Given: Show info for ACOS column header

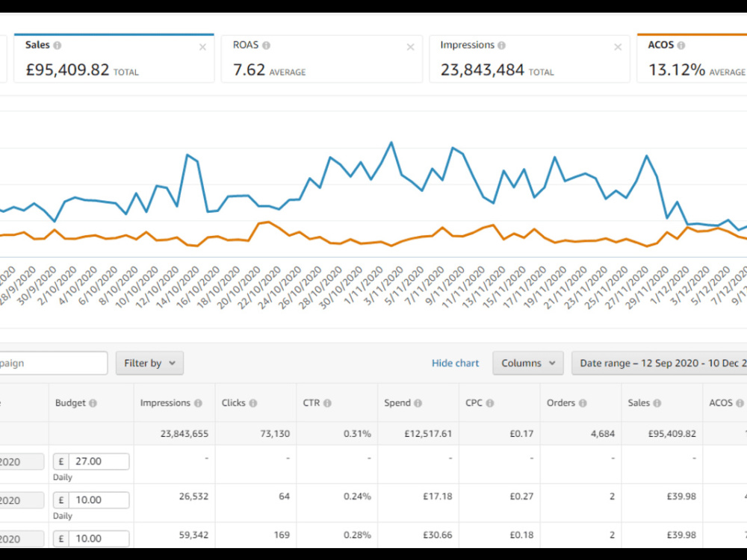Looking at the screenshot, I should (740, 403).
